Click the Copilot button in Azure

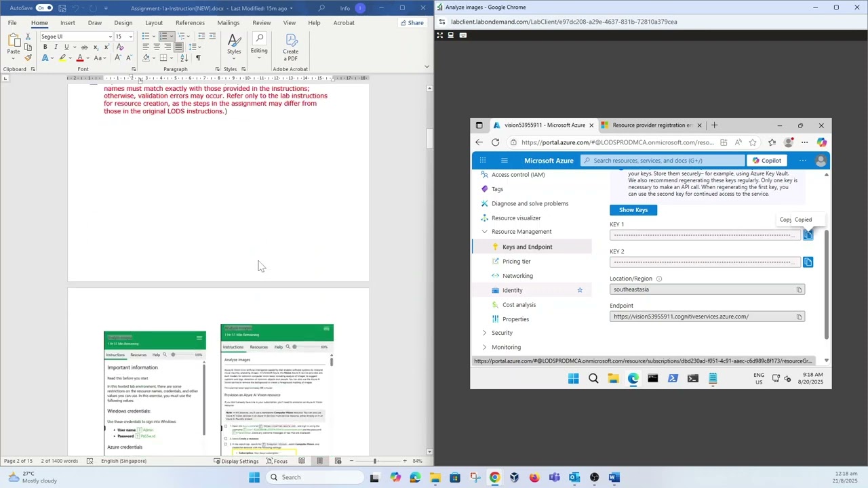pos(767,161)
